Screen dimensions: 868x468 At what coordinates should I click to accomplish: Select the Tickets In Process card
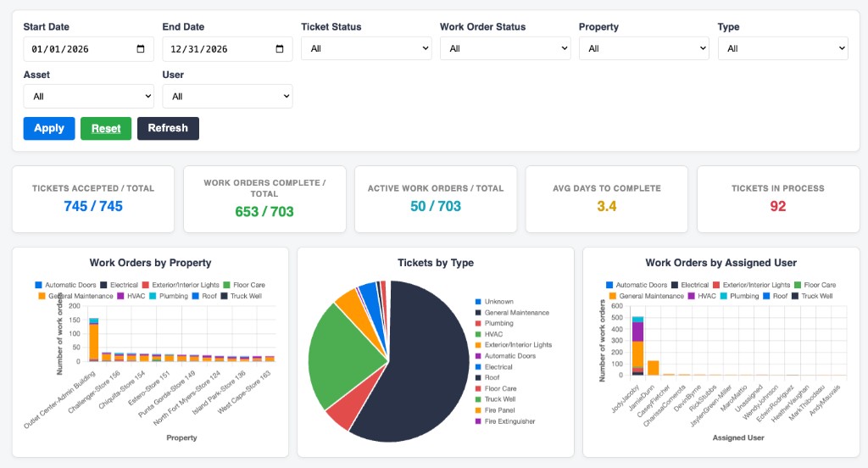[x=778, y=199]
